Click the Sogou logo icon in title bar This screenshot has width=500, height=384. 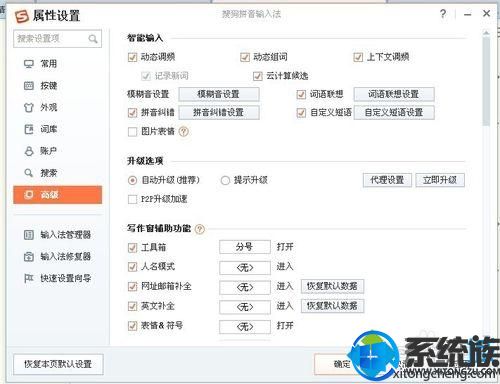tap(22, 16)
